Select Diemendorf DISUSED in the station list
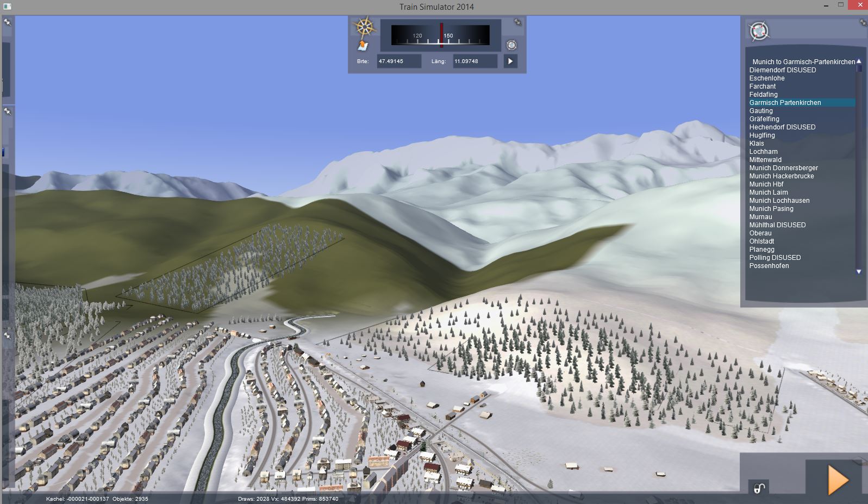Viewport: 868px width, 504px height. (x=783, y=70)
